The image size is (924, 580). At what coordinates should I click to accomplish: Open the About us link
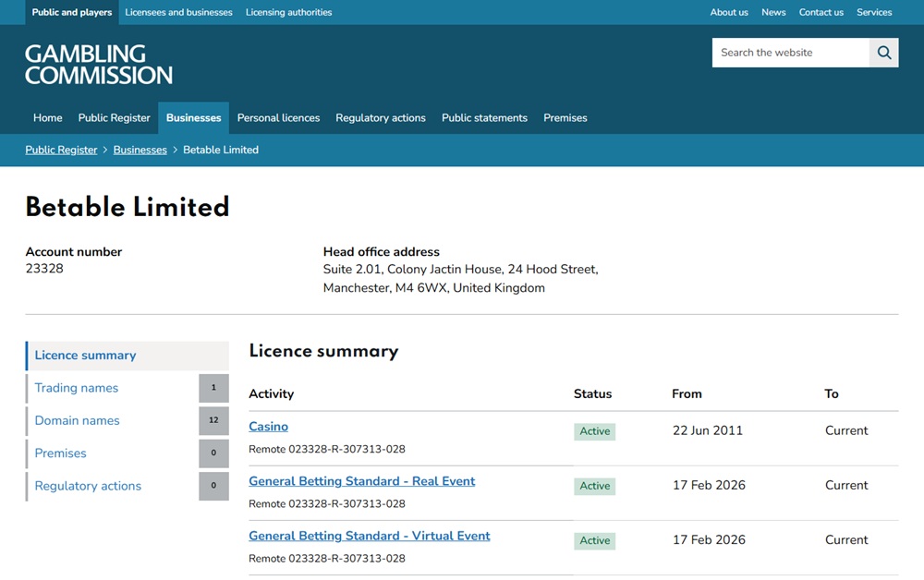[729, 12]
